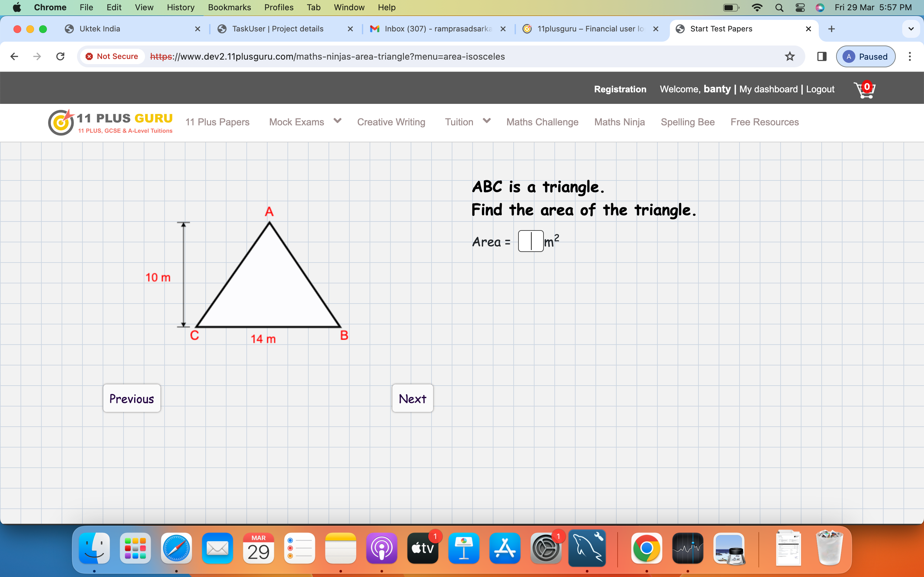This screenshot has height=577, width=924.
Task: Click the 11 Plus Guru logo
Action: pyautogui.click(x=111, y=122)
